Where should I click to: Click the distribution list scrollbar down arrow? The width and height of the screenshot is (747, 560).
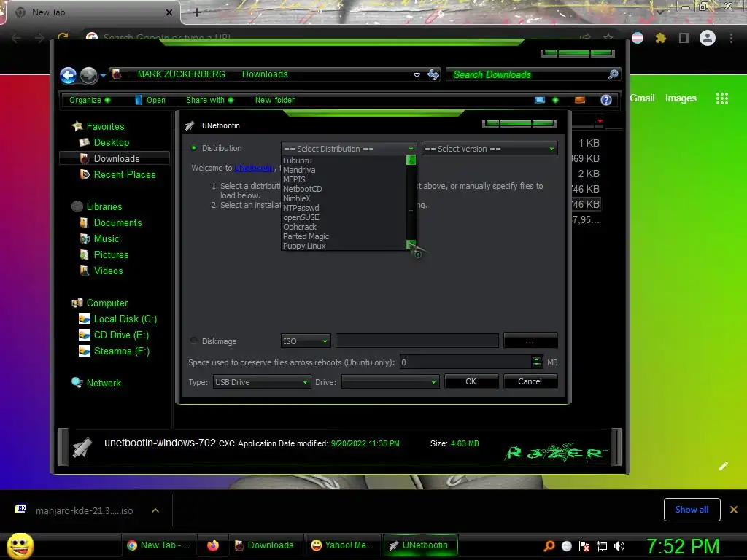click(x=411, y=245)
